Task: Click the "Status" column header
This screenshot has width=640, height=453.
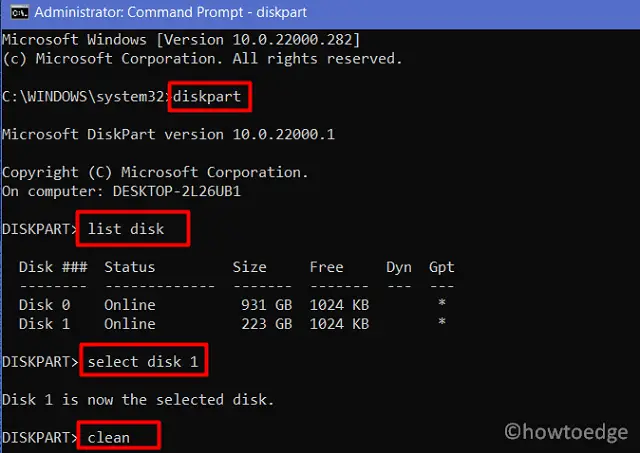Action: click(130, 267)
